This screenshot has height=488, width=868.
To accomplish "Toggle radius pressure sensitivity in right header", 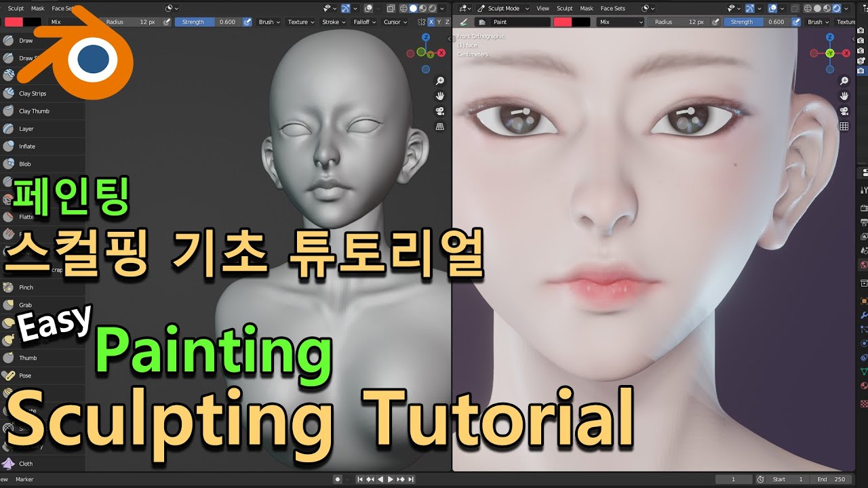I will pos(715,22).
